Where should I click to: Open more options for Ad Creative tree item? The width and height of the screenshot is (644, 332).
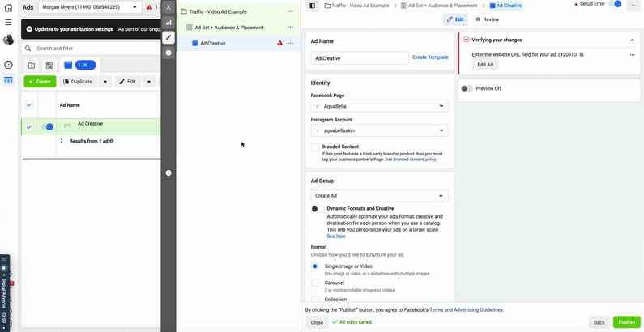290,43
